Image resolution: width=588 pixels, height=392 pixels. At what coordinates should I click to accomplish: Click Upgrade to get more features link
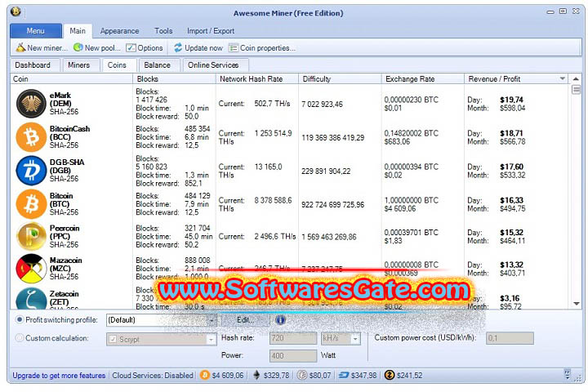pos(59,376)
